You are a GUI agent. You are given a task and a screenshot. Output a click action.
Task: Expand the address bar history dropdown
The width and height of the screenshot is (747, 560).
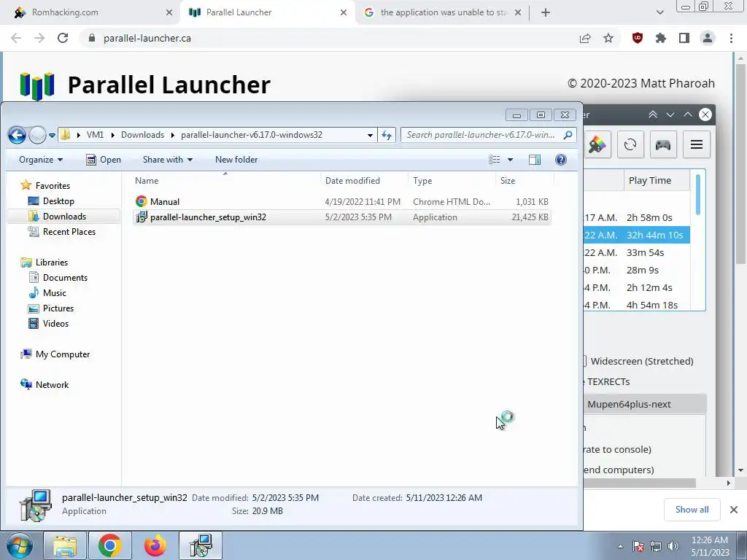[370, 135]
